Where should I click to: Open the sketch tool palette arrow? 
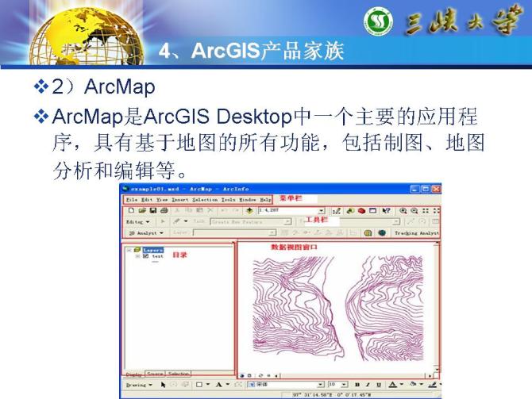186,221
